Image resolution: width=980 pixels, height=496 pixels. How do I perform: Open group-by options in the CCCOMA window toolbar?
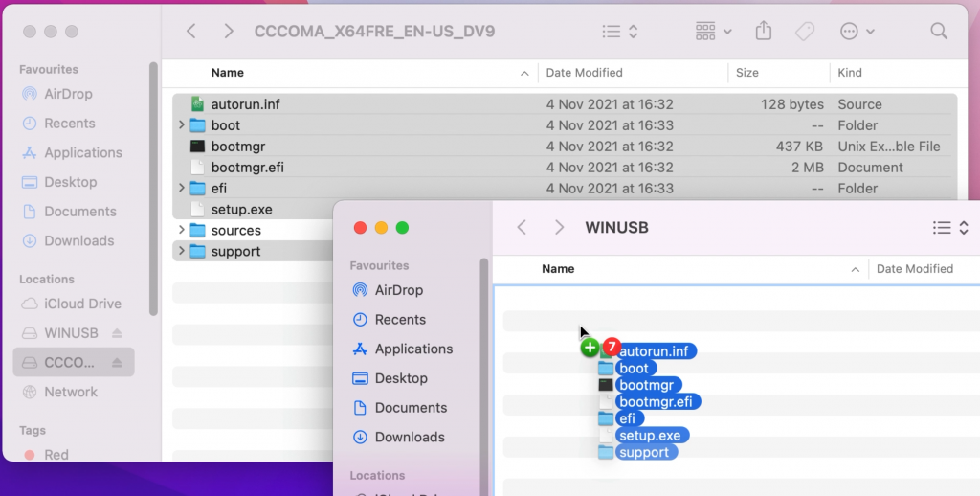(x=713, y=32)
